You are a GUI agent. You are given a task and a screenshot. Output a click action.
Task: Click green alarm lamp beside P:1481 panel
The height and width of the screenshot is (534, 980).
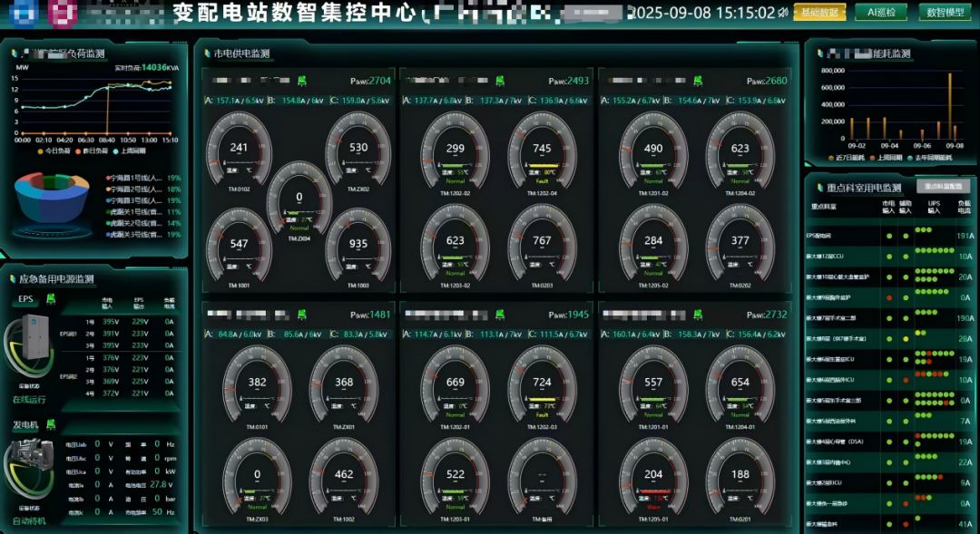pyautogui.click(x=302, y=315)
